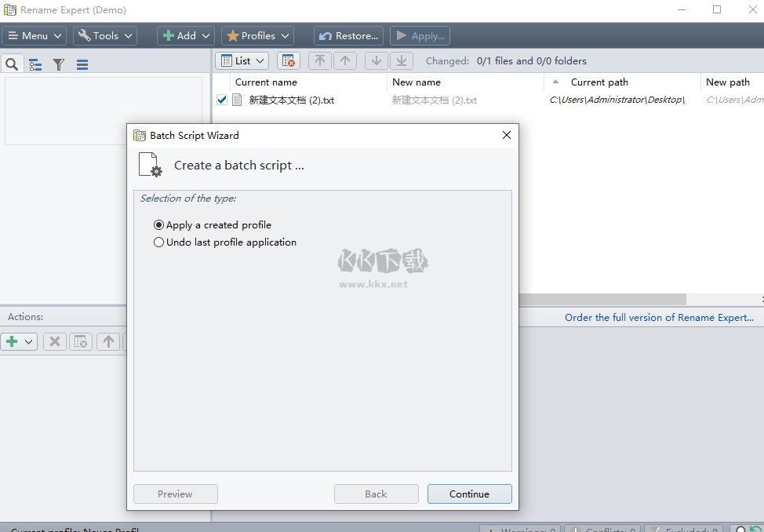Open the hamburger list icon in left panel

click(x=82, y=64)
